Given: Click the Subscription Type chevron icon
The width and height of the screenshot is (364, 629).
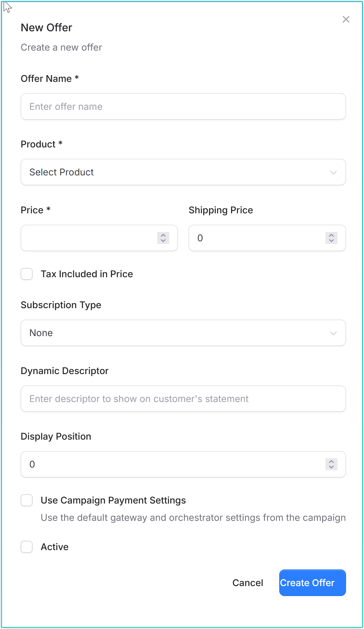Looking at the screenshot, I should (333, 333).
